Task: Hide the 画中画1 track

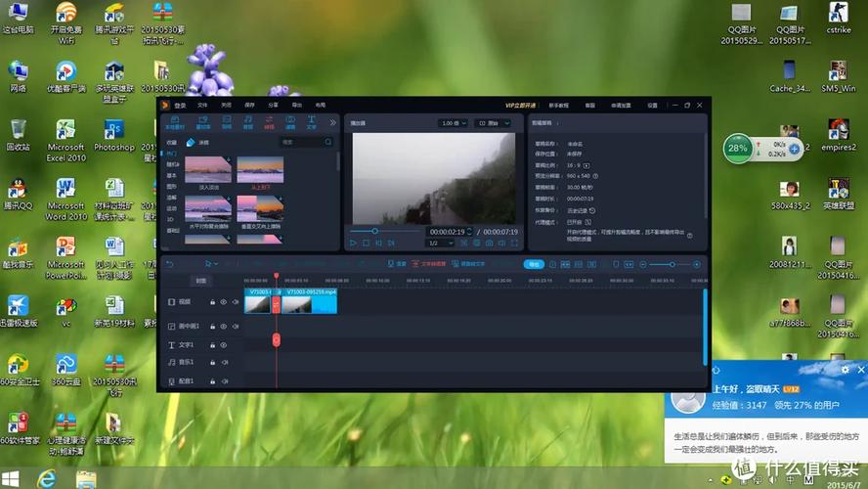Action: [224, 327]
